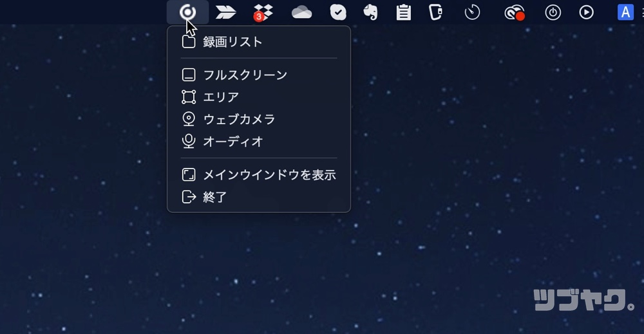Choose エリア recording option
The height and width of the screenshot is (334, 644).
259,97
